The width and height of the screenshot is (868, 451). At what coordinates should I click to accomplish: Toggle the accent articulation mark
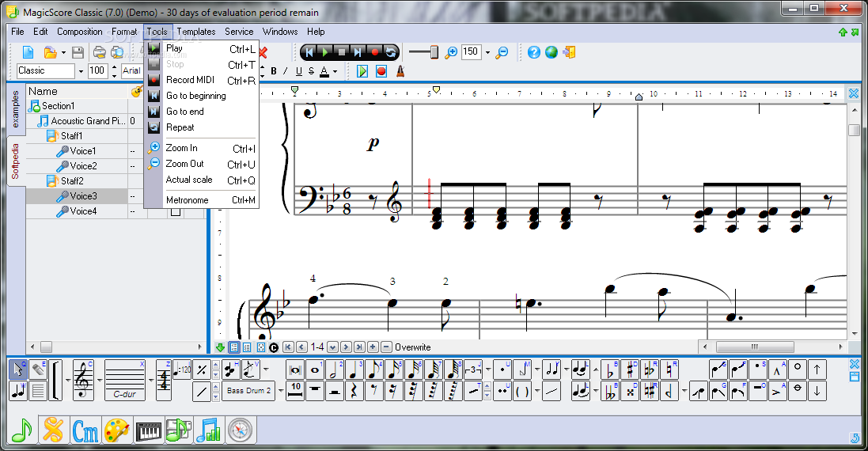coord(777,391)
